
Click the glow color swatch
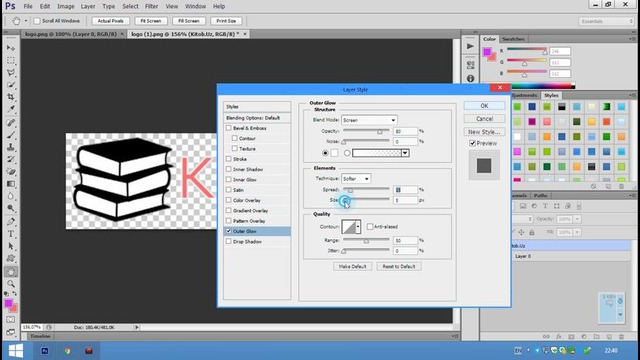tap(334, 153)
